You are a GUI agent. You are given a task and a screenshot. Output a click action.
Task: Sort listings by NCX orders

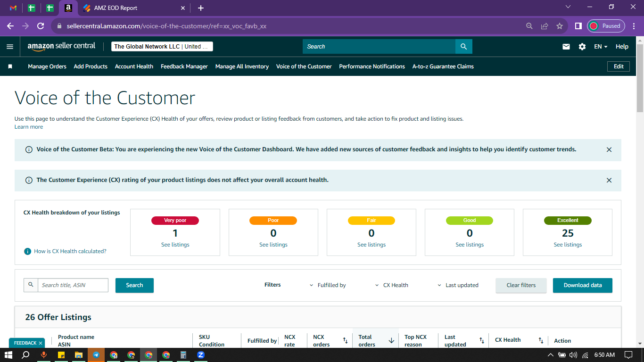[x=345, y=340]
